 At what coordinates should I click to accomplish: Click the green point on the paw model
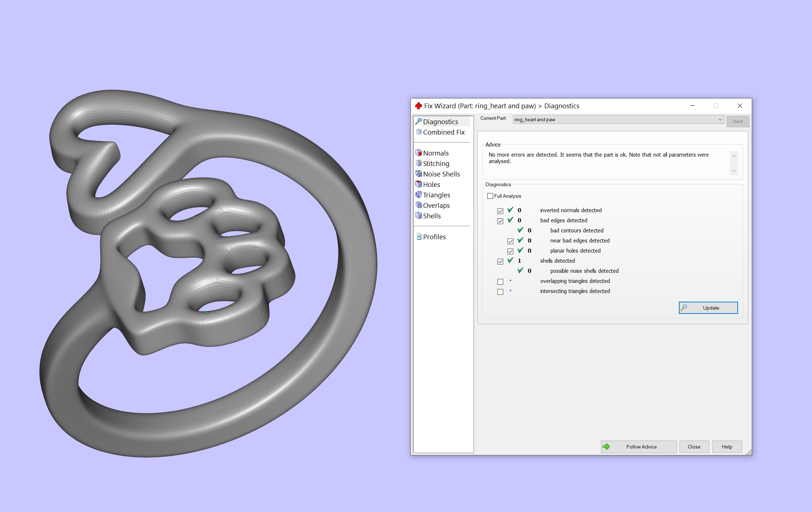tap(208, 312)
